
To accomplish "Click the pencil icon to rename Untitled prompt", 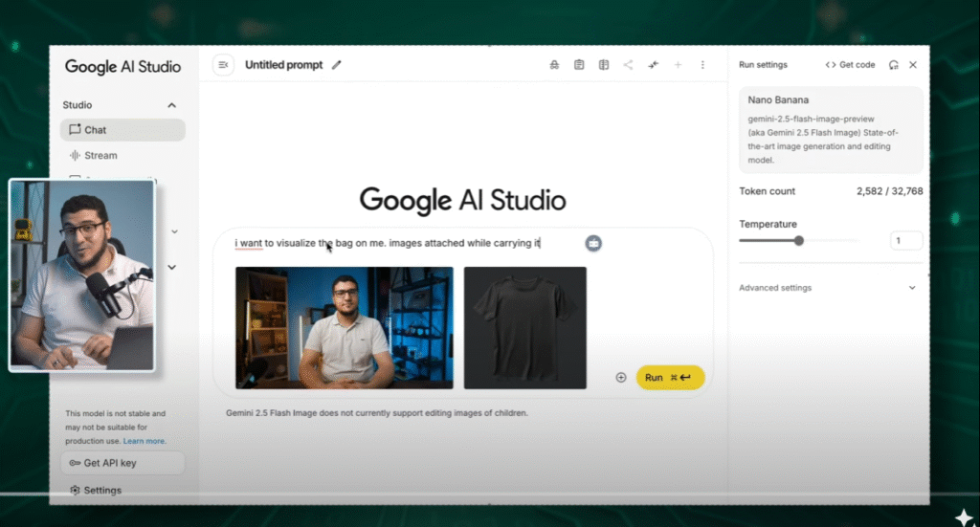I will coord(336,65).
